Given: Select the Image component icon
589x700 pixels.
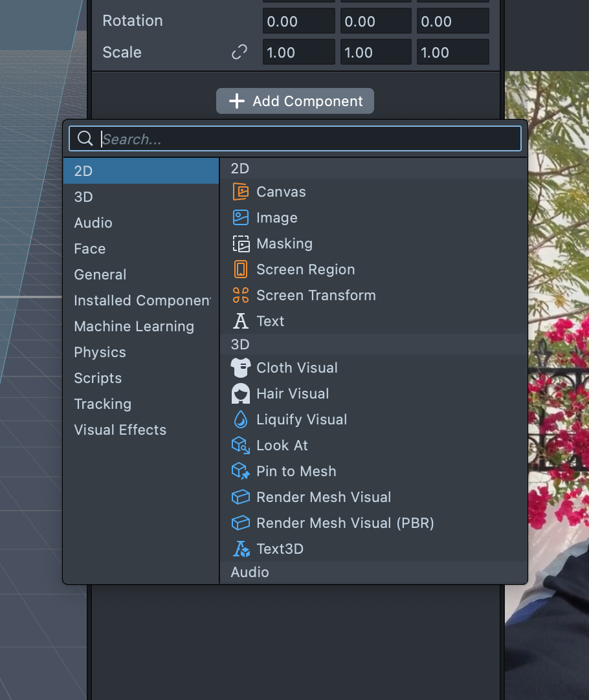Looking at the screenshot, I should tap(241, 217).
